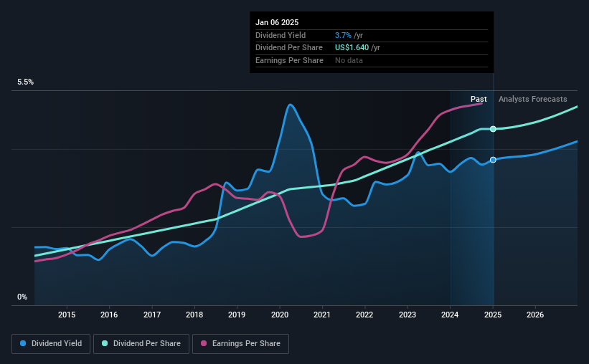Click the 2021 x-axis label
The width and height of the screenshot is (589, 364).
[322, 315]
